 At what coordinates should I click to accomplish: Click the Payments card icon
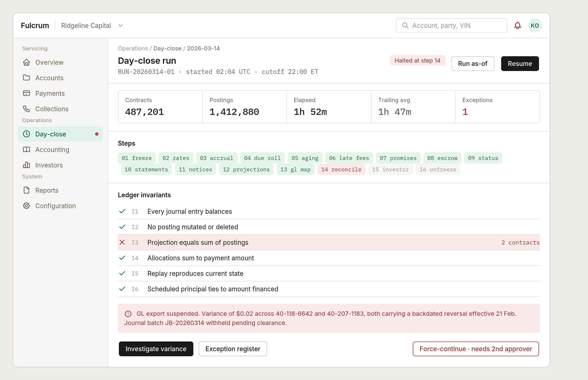(26, 93)
